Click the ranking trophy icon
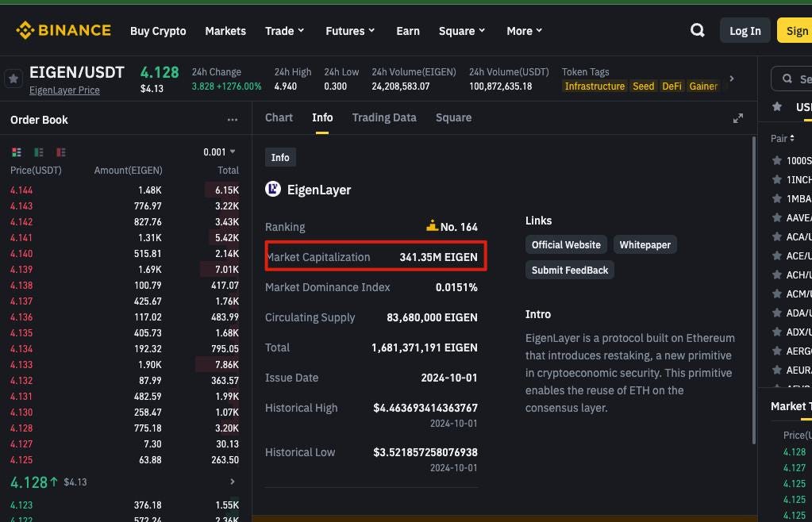Screen dimensions: 812x522 coord(432,225)
